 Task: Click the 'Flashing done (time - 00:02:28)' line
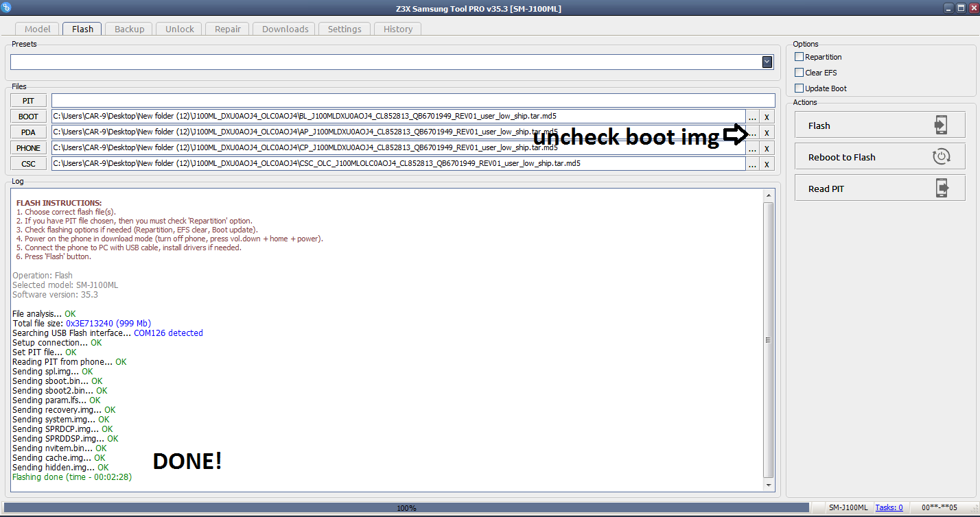(72, 477)
